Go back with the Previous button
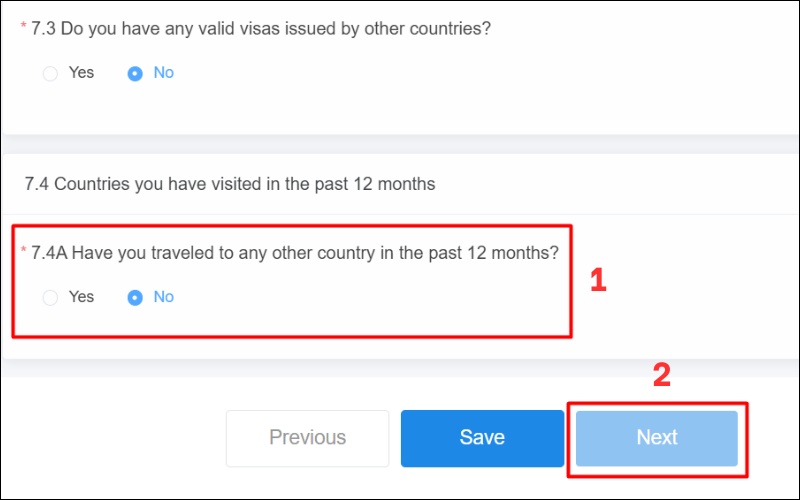 307,438
